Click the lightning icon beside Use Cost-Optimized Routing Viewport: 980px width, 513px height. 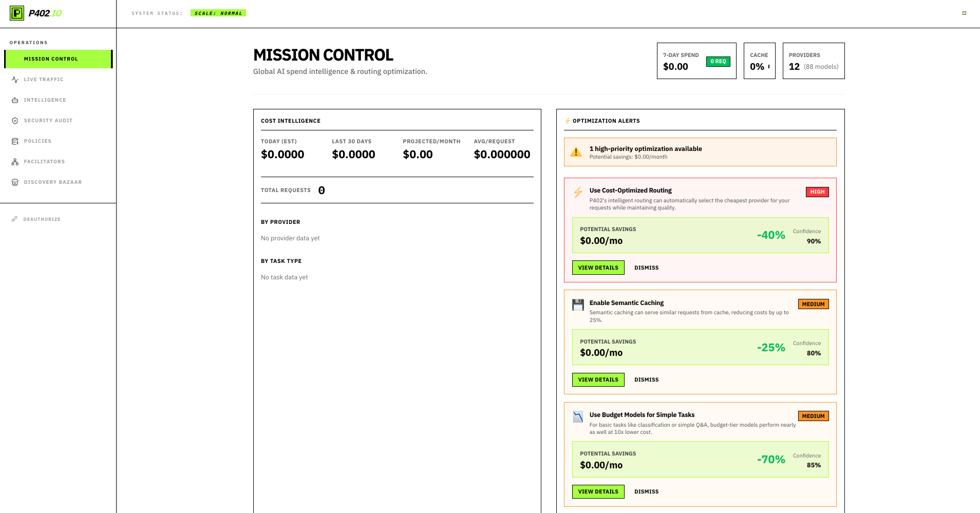[578, 192]
